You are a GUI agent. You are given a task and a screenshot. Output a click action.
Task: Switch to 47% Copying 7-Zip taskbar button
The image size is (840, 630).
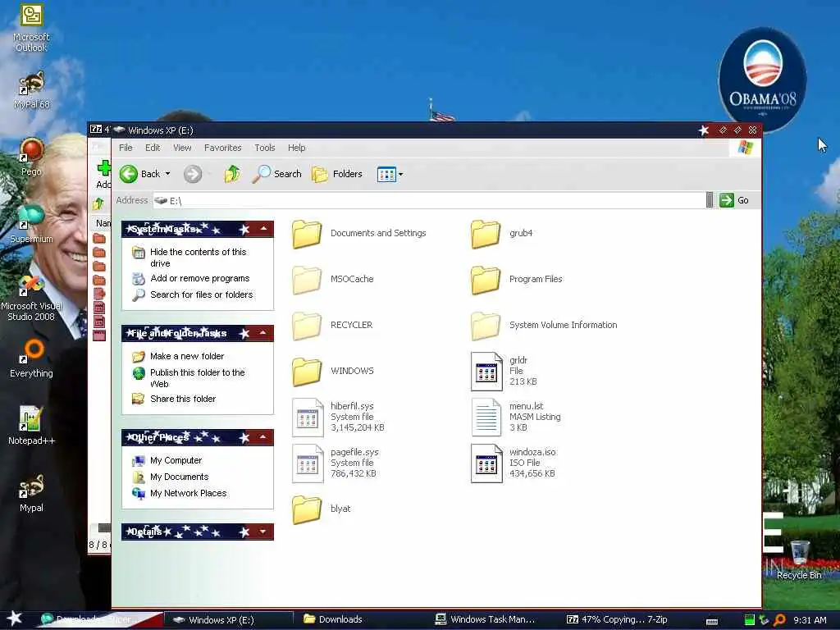pyautogui.click(x=617, y=619)
